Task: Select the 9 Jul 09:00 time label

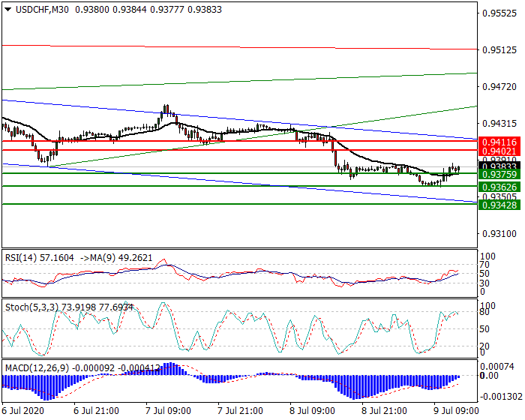Action: pos(456,411)
